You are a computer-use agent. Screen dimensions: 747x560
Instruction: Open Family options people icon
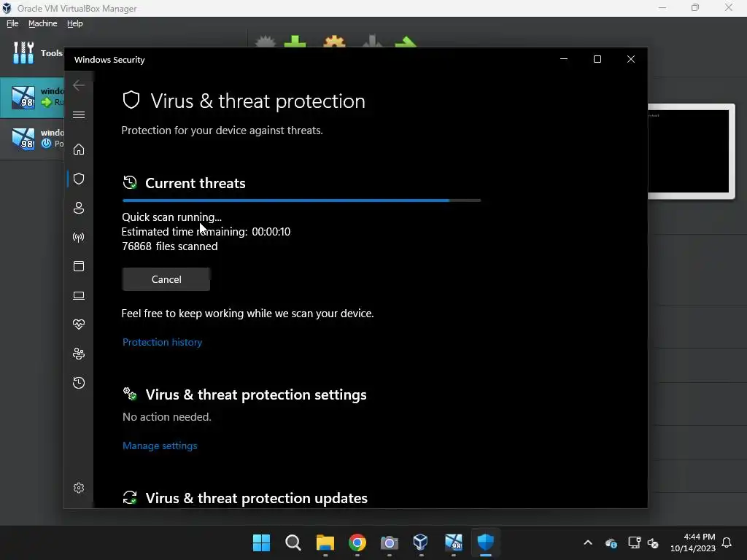point(79,354)
